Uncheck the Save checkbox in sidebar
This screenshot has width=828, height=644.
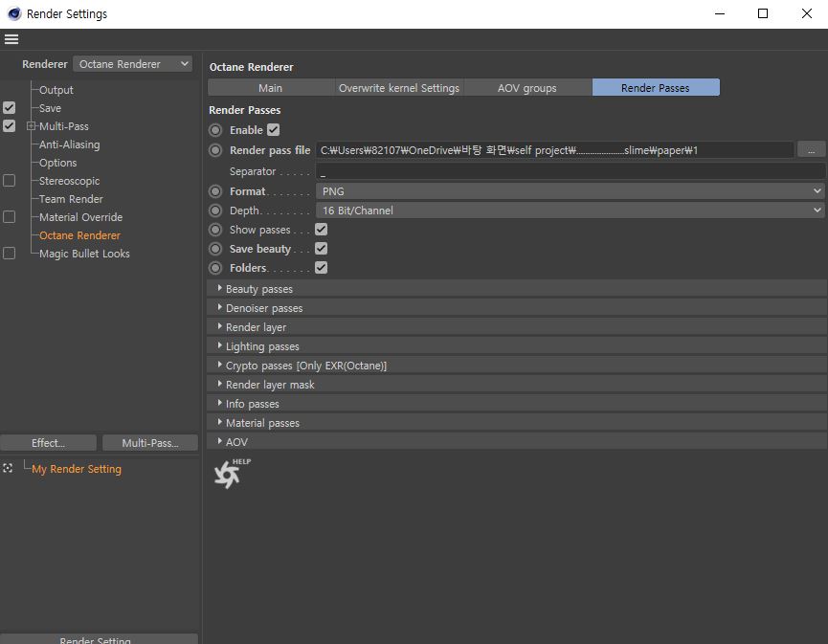click(9, 108)
